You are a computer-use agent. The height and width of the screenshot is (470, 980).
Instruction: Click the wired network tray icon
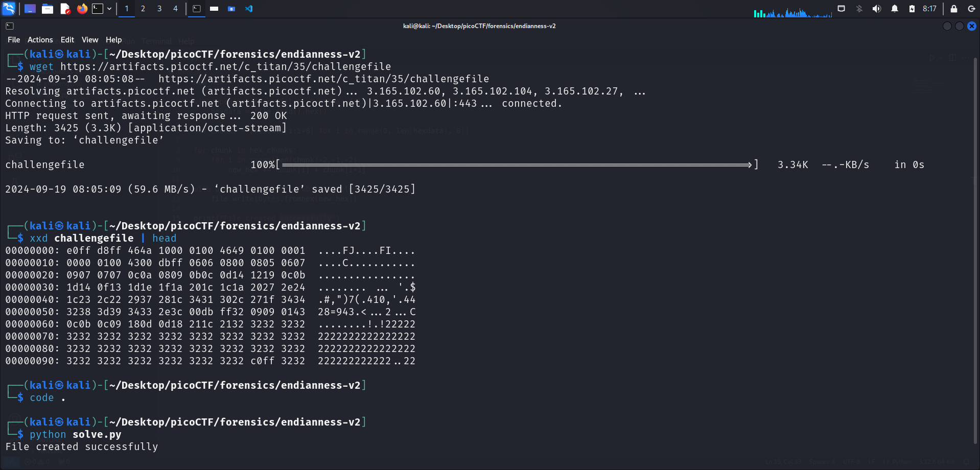pos(841,9)
